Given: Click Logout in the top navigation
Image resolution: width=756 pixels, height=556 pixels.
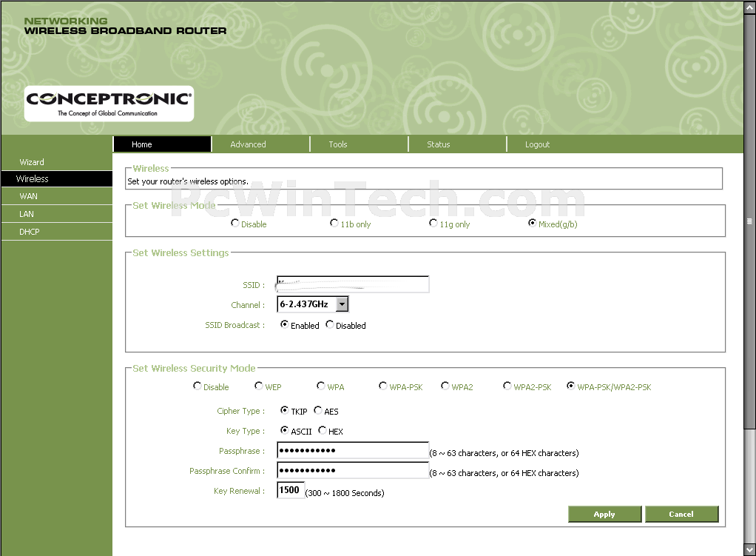Looking at the screenshot, I should [537, 144].
